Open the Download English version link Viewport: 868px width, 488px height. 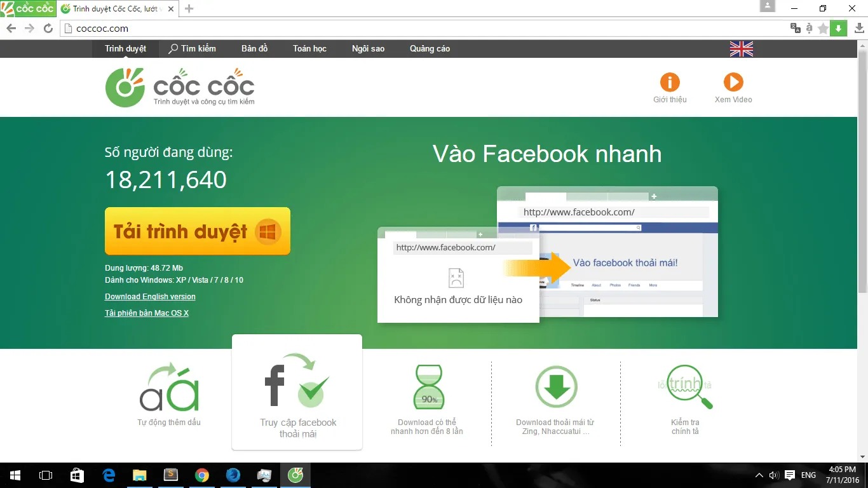150,296
